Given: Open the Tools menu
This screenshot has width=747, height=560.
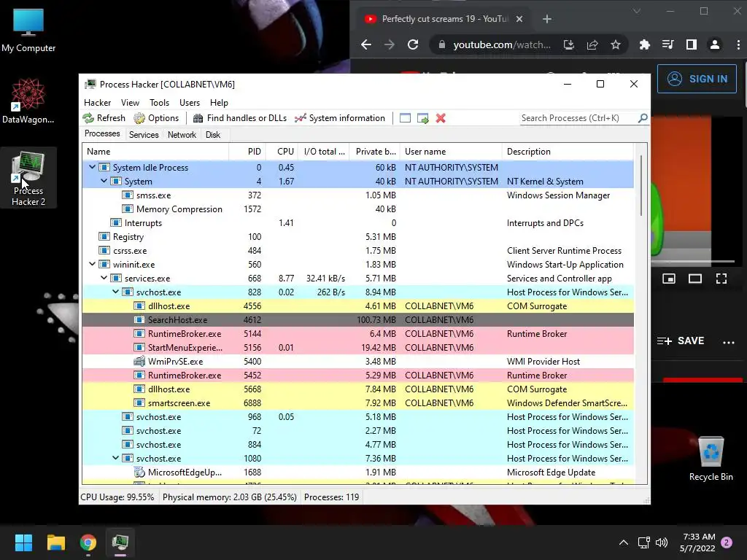Looking at the screenshot, I should (x=159, y=103).
